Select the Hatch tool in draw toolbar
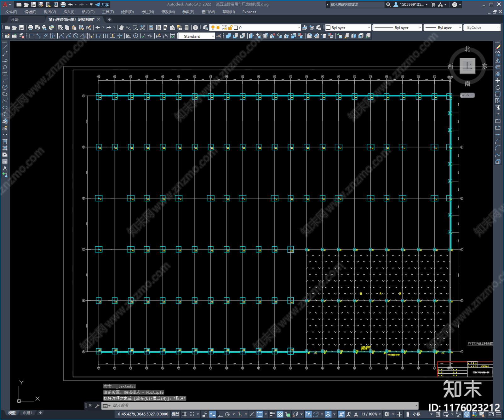The height and width of the screenshot is (420, 504). point(5,141)
